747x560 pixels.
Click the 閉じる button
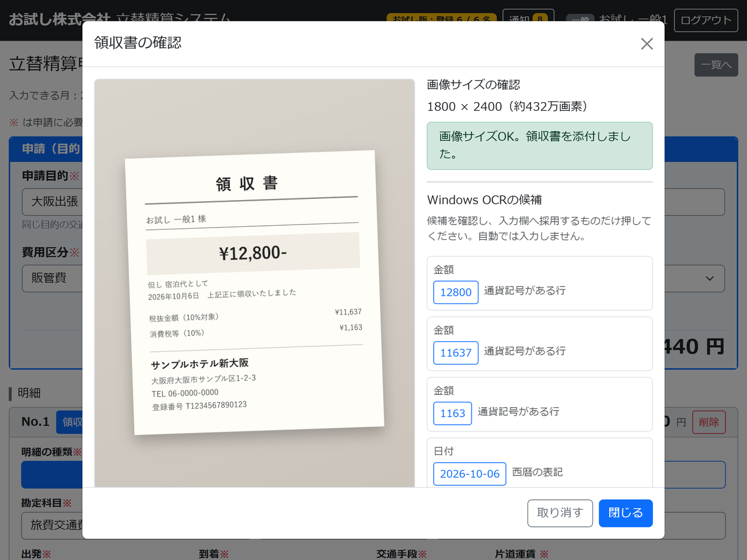[626, 513]
